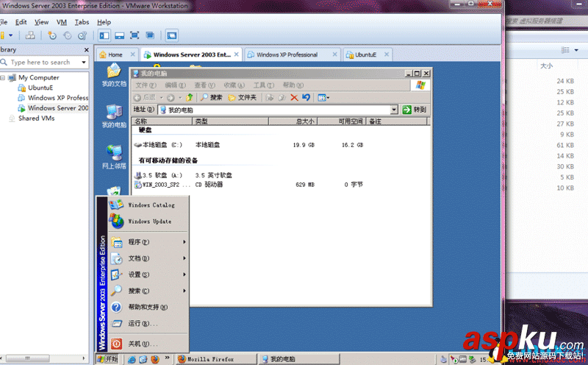Open 帮助和支持(H) in Start menu
The height and width of the screenshot is (365, 588).
pos(148,307)
